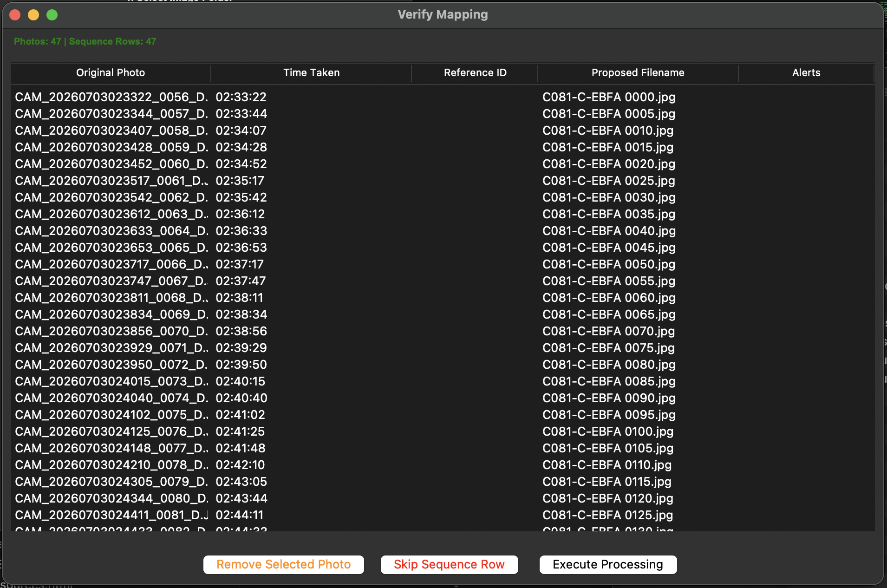
Task: Click the C081-C-EBFA 0100.jpg entry
Action: (608, 431)
